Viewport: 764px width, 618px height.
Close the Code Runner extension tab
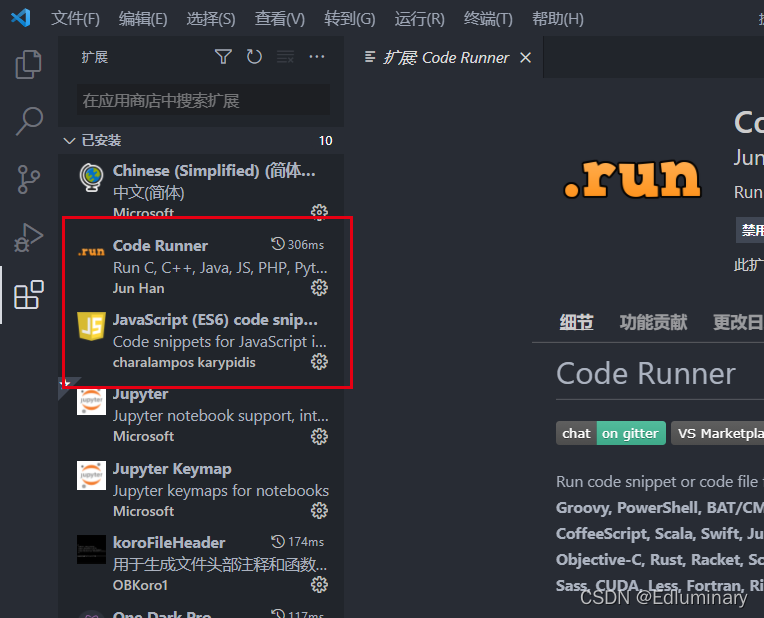click(x=525, y=58)
